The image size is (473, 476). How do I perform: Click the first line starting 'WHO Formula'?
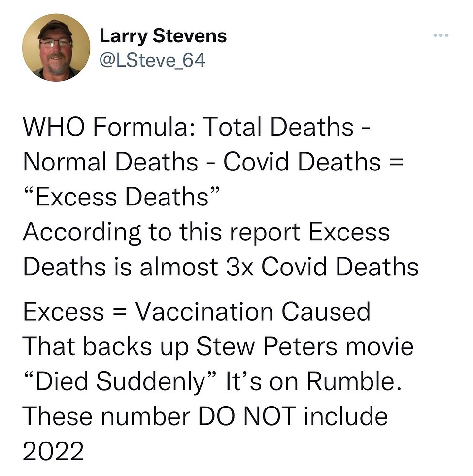point(197,127)
